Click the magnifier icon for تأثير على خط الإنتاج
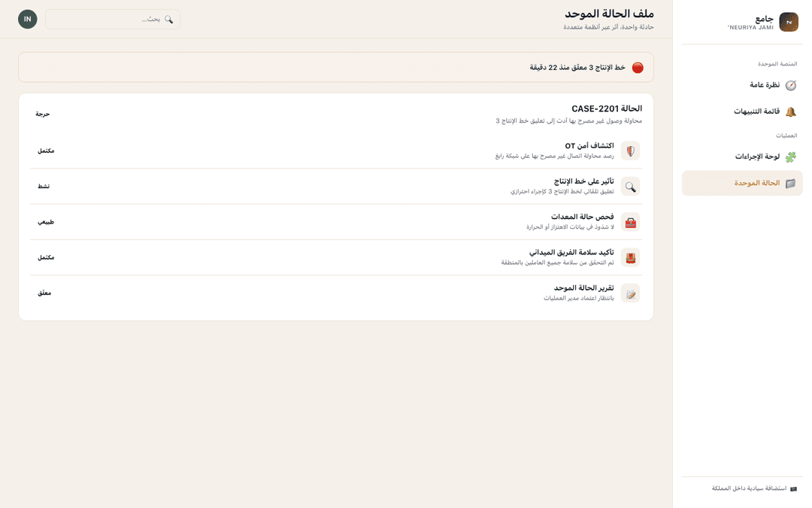This screenshot has height=508, width=812. pos(630,187)
